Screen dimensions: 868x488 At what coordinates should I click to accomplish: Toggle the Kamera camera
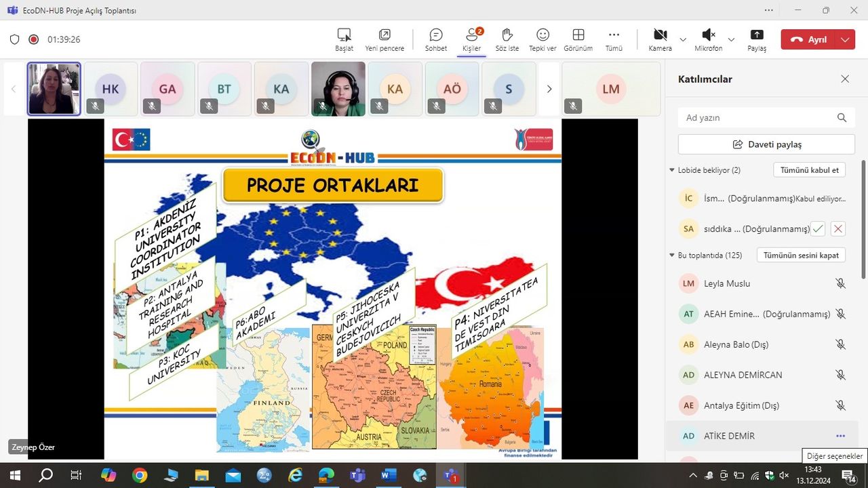coord(660,39)
